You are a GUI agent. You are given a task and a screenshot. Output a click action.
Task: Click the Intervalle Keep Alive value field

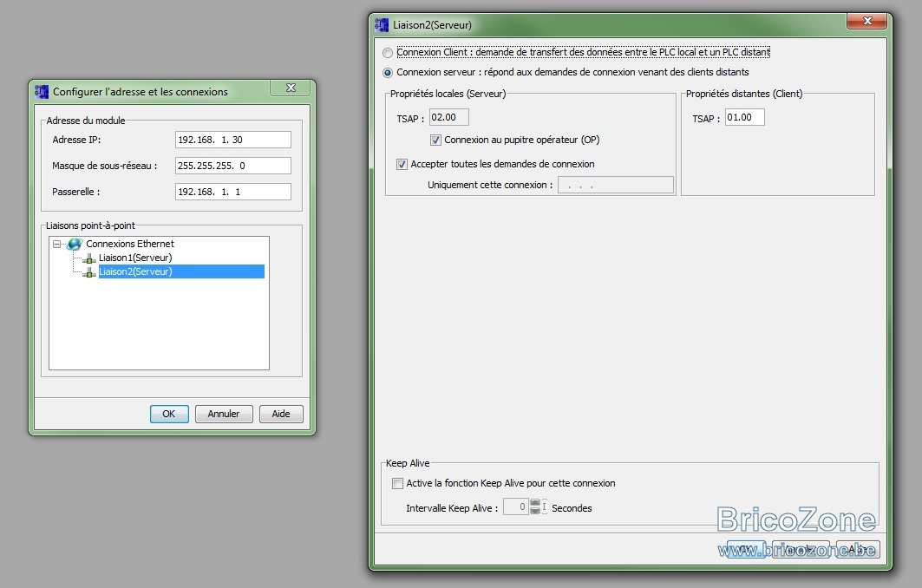(516, 506)
